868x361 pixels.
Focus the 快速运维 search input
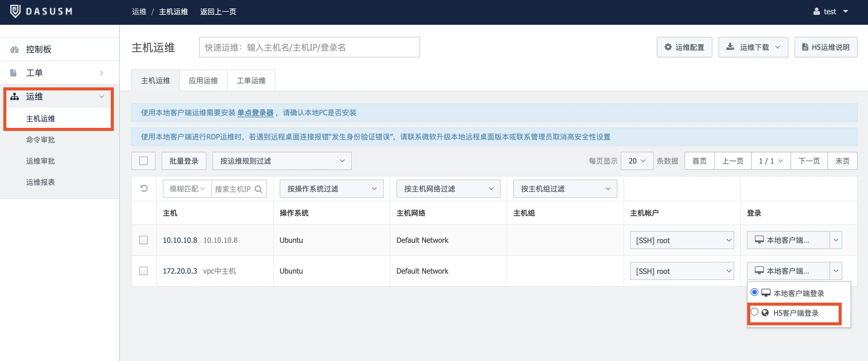click(x=309, y=47)
